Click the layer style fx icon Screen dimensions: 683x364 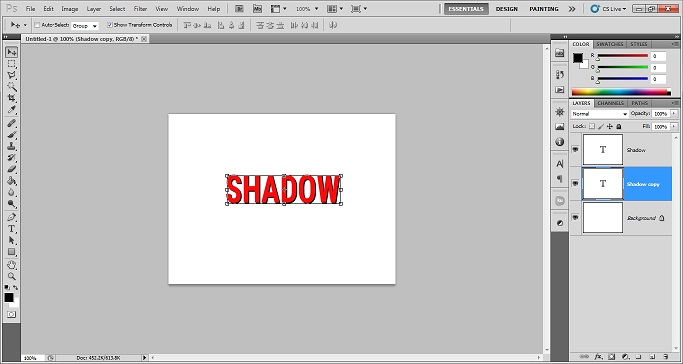pyautogui.click(x=599, y=357)
